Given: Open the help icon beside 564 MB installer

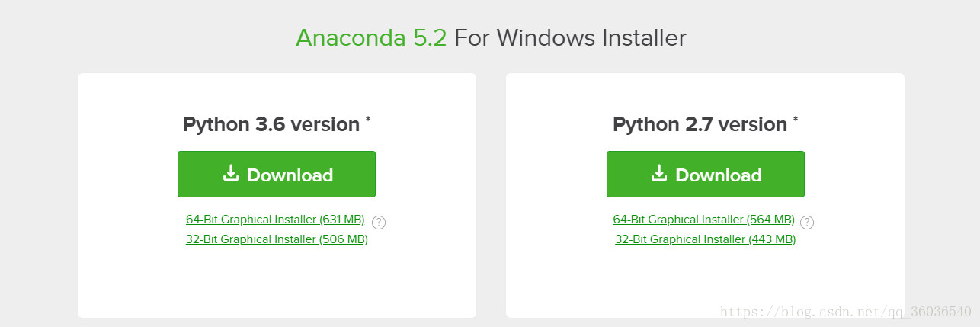Looking at the screenshot, I should (807, 223).
